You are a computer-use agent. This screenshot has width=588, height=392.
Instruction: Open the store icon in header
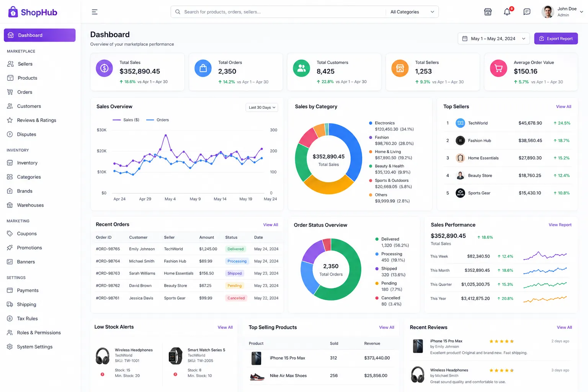pyautogui.click(x=488, y=12)
